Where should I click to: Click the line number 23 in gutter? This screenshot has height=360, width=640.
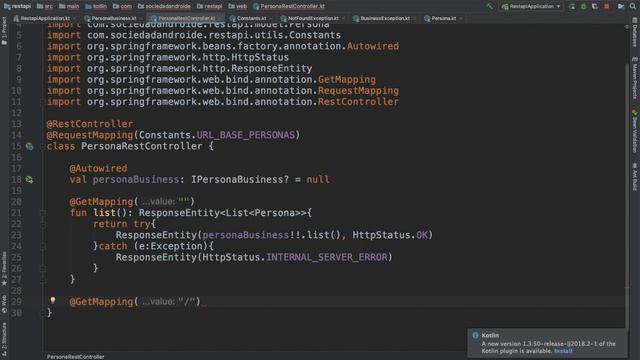pos(16,235)
